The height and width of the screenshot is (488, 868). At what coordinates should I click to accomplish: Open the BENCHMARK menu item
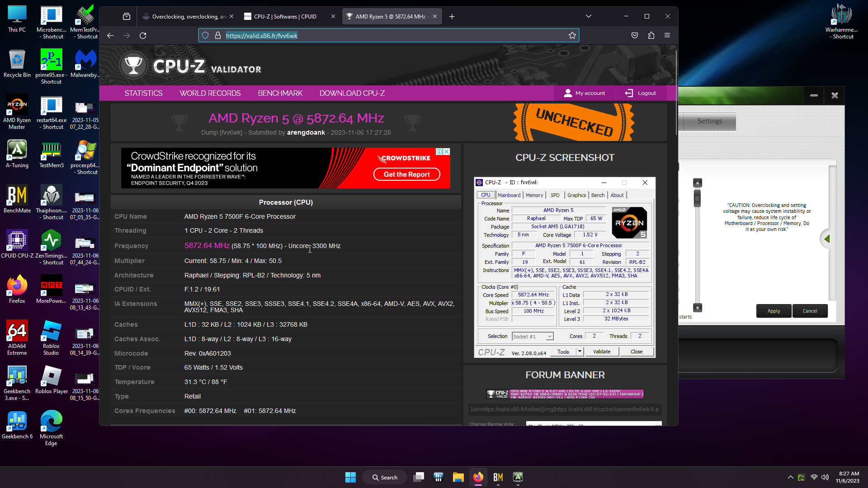coord(280,93)
